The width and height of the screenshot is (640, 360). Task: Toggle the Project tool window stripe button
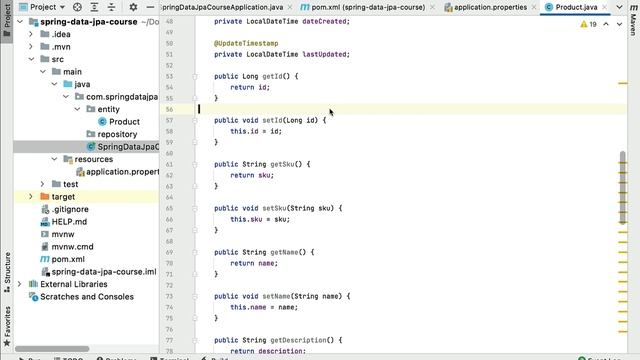pyautogui.click(x=7, y=20)
